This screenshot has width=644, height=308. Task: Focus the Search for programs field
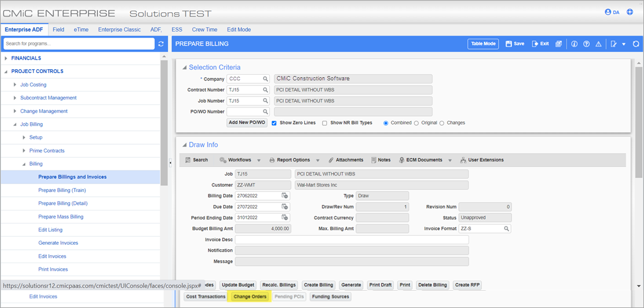coord(79,44)
